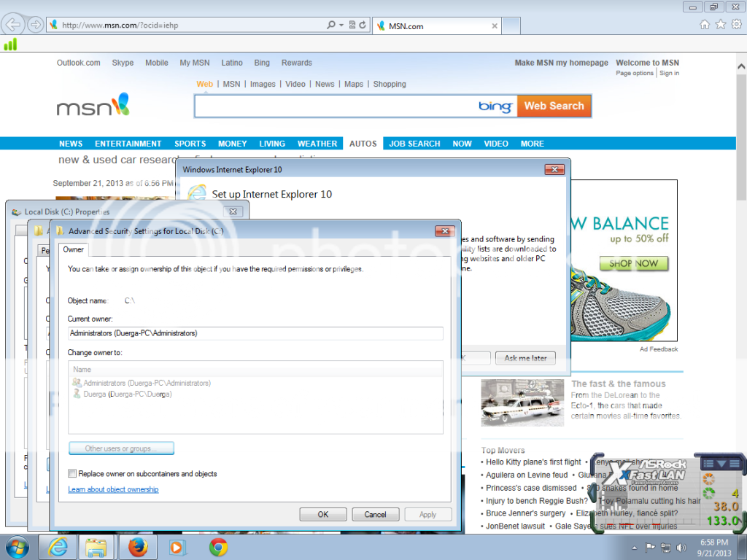Click OK in Advanced Security Settings

[x=323, y=514]
